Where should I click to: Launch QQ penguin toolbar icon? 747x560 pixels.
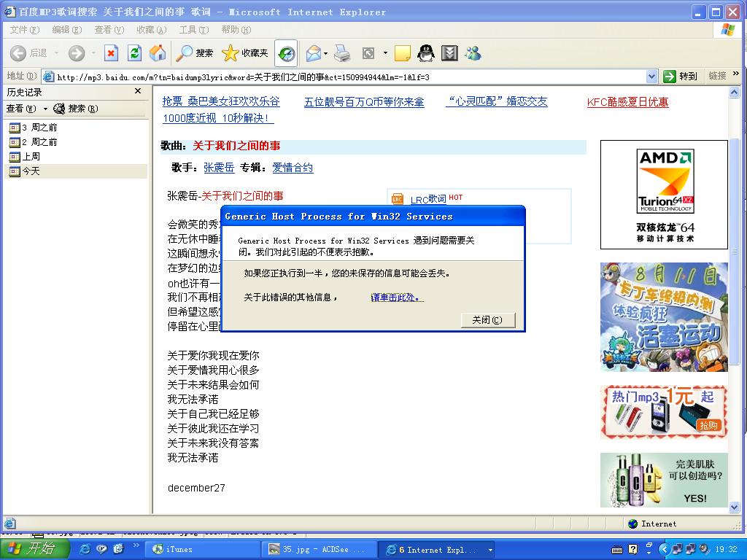[426, 52]
